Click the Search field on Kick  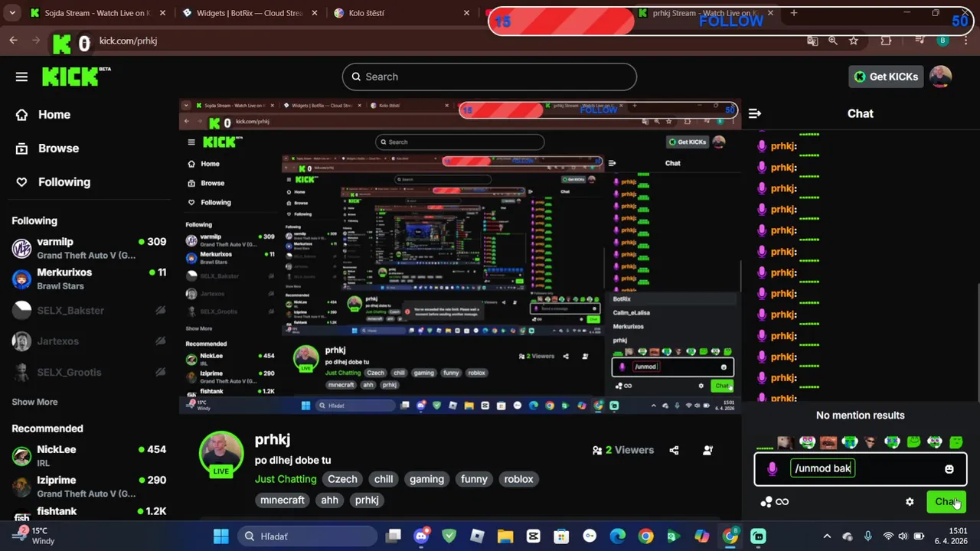(x=489, y=77)
